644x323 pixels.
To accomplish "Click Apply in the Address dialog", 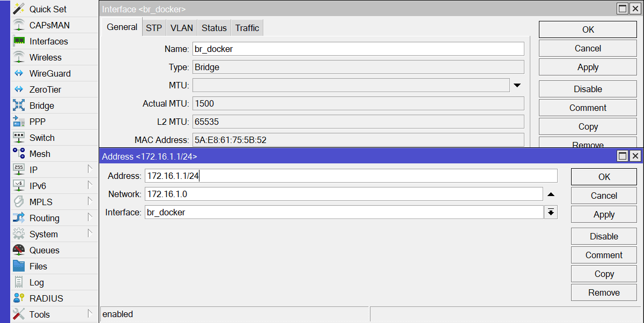I will click(604, 214).
